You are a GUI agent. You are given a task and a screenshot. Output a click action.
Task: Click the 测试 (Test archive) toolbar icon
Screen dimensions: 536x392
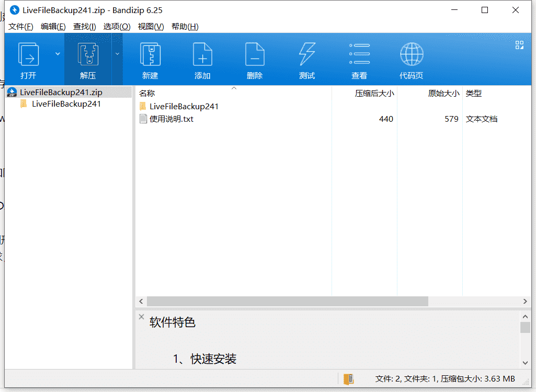[x=307, y=54]
